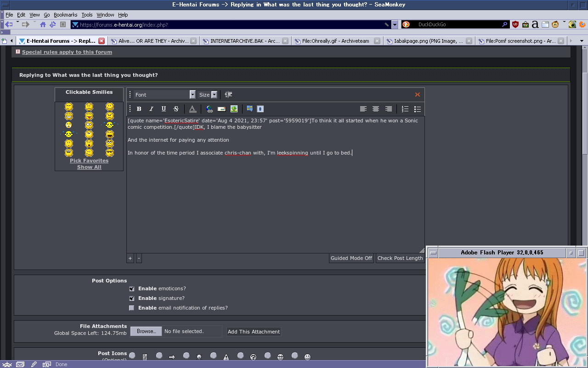Image resolution: width=588 pixels, height=368 pixels.
Task: Switch to the Iabakpage.png tab
Action: (429, 41)
